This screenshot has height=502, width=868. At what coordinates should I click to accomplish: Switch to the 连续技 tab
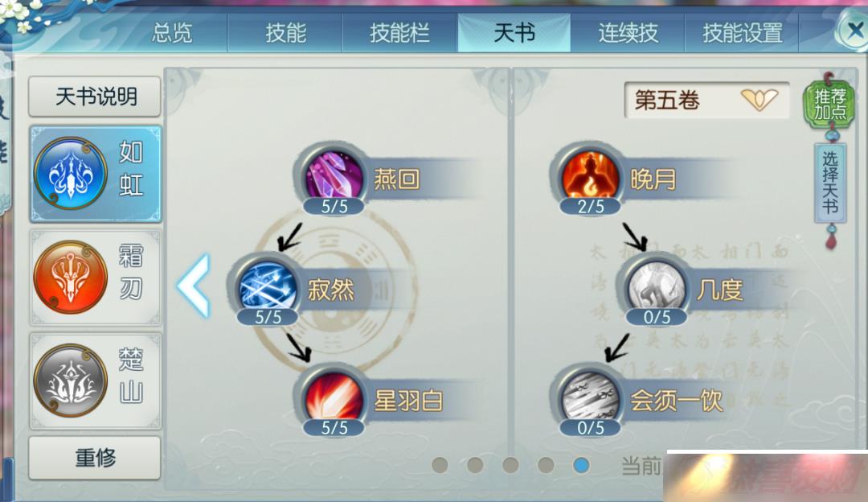click(628, 33)
